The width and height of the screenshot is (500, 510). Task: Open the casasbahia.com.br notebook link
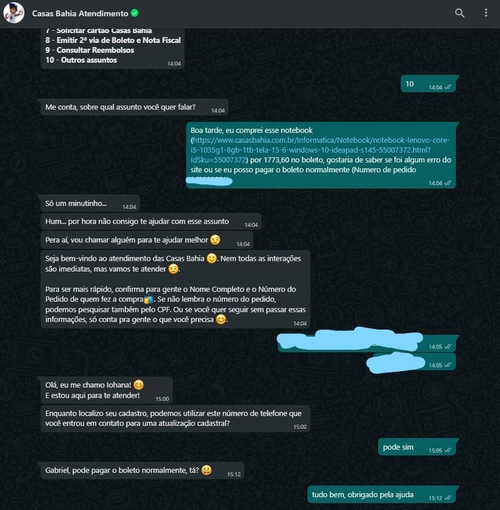(320, 150)
